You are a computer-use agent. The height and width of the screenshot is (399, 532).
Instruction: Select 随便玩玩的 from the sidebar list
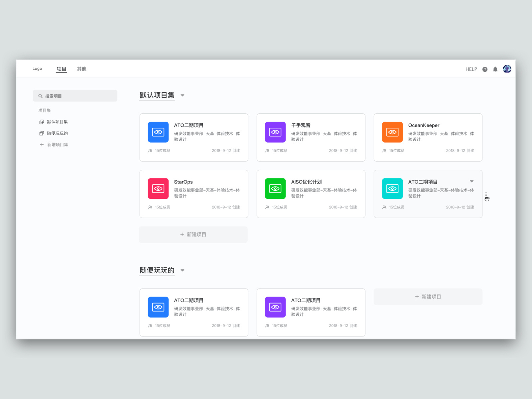57,133
